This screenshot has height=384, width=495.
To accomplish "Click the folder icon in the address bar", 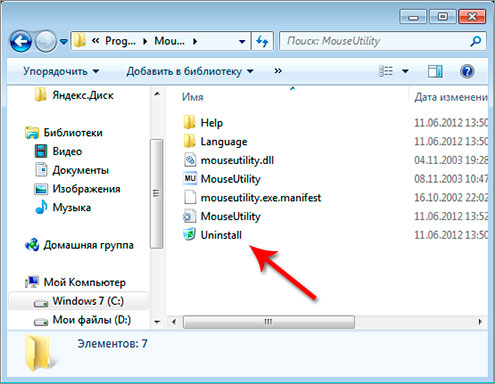I will [80, 41].
